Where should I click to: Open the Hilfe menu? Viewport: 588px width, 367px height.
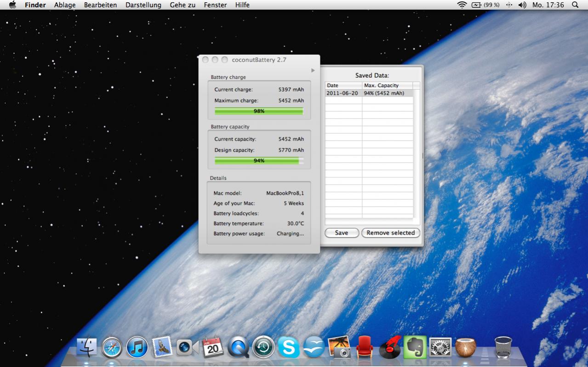[242, 5]
